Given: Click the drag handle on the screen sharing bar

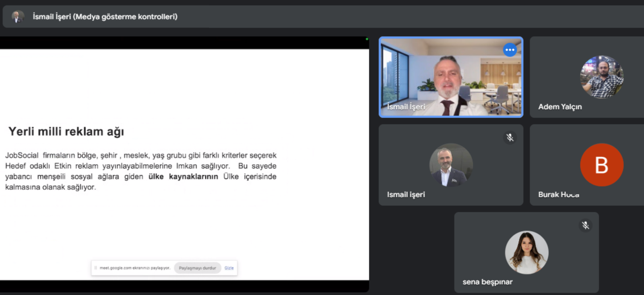Looking at the screenshot, I should pos(95,268).
